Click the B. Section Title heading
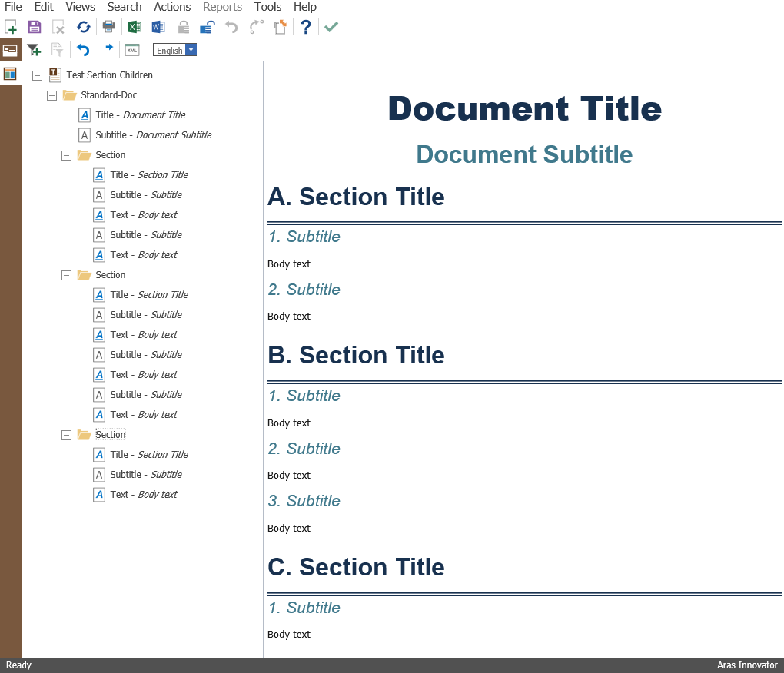784x673 pixels. click(356, 355)
